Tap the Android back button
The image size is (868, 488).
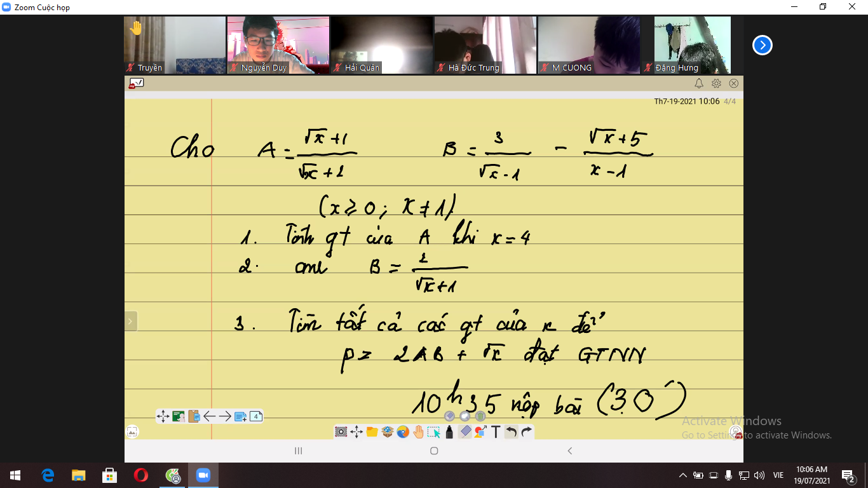[x=570, y=451]
